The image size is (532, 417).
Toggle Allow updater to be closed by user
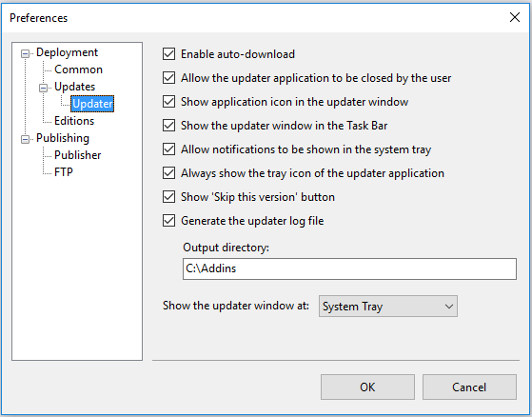coord(169,78)
